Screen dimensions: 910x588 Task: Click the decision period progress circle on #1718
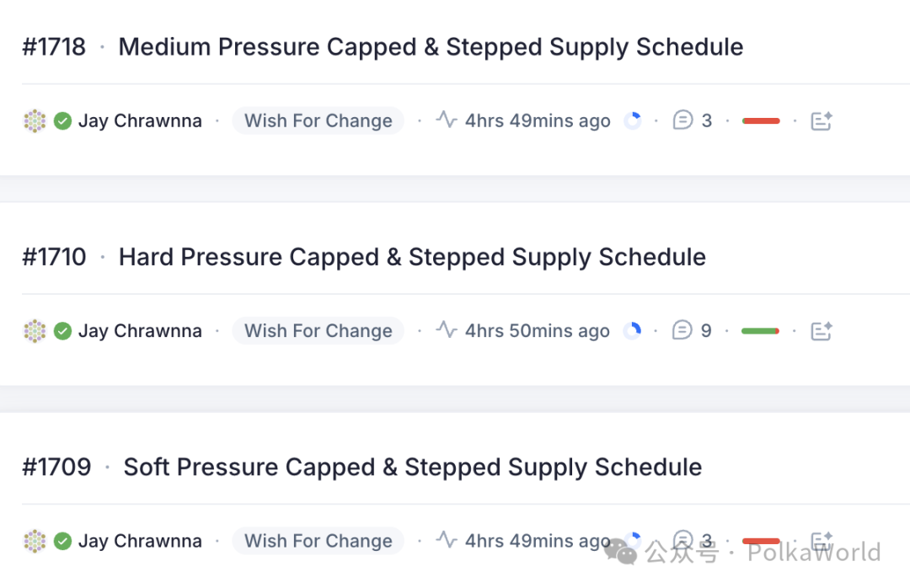[x=633, y=121]
